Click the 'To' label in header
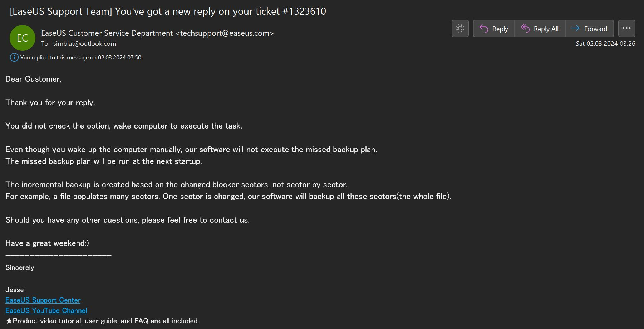This screenshot has height=329, width=644. coord(45,44)
